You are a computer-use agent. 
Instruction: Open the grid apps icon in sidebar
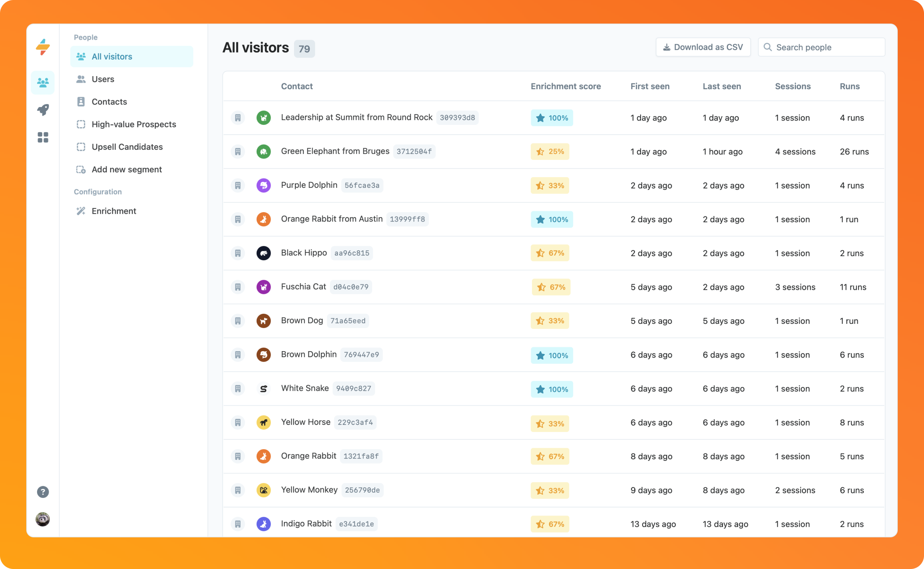coord(43,137)
